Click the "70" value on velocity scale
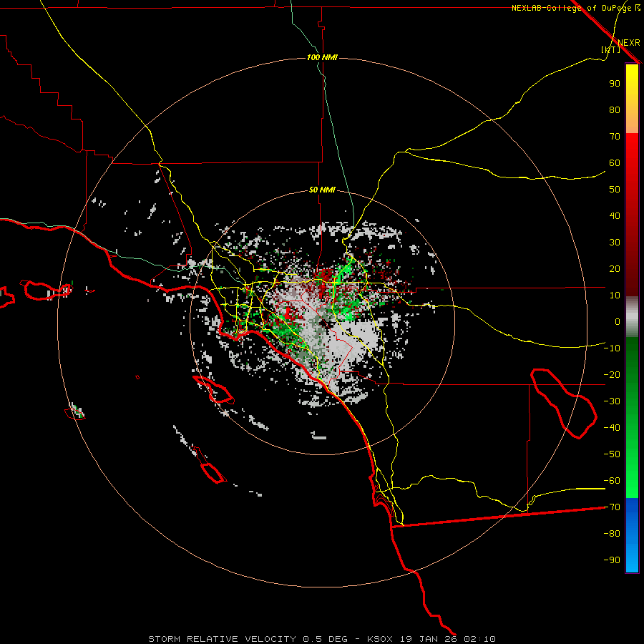 pos(615,137)
